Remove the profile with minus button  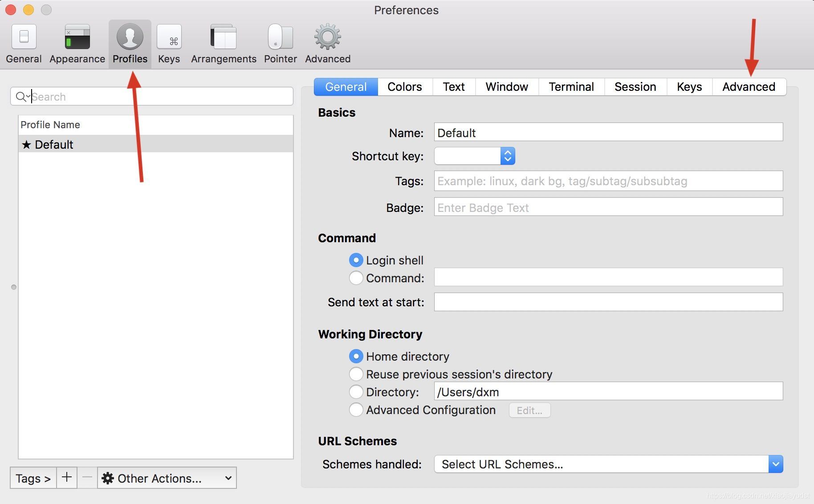(87, 478)
